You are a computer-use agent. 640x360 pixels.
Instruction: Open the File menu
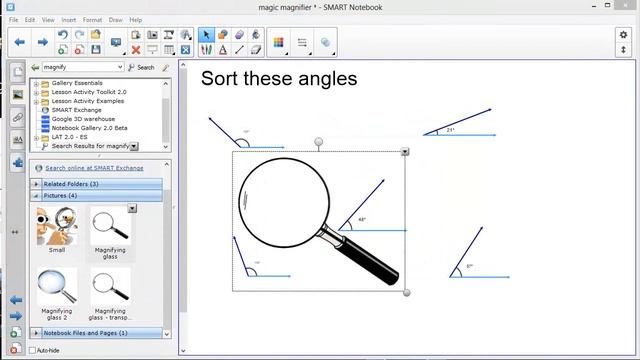click(x=13, y=20)
